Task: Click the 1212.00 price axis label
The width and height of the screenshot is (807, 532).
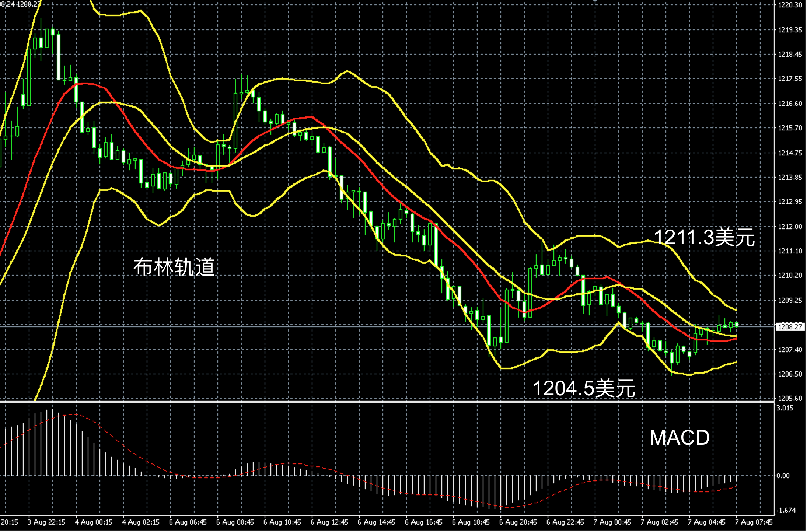Action: click(x=790, y=227)
